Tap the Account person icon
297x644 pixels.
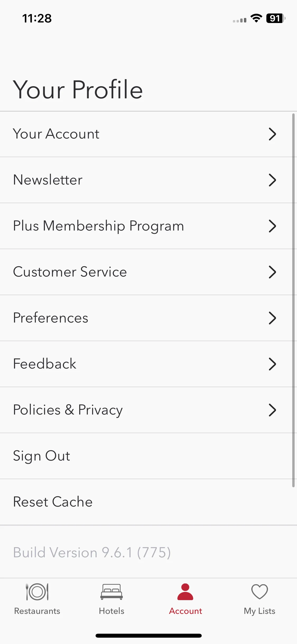click(x=185, y=592)
